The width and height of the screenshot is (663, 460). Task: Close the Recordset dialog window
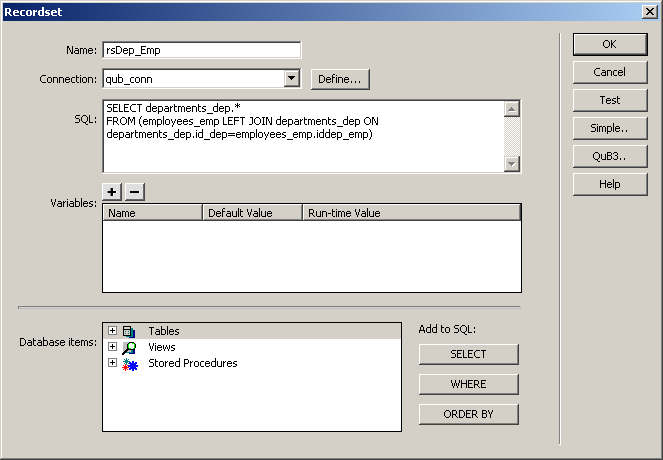coord(648,11)
